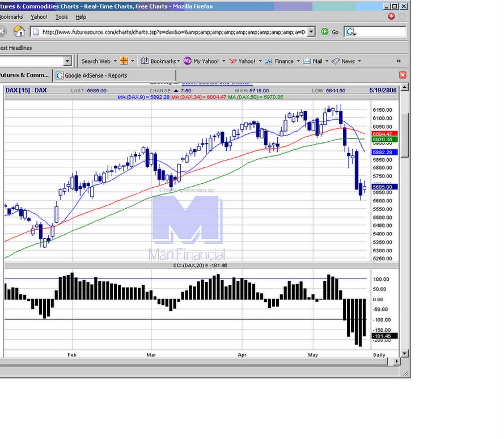Click the vertical scrollbar up arrow
This screenshot has height=439, width=504.
pyautogui.click(x=405, y=87)
